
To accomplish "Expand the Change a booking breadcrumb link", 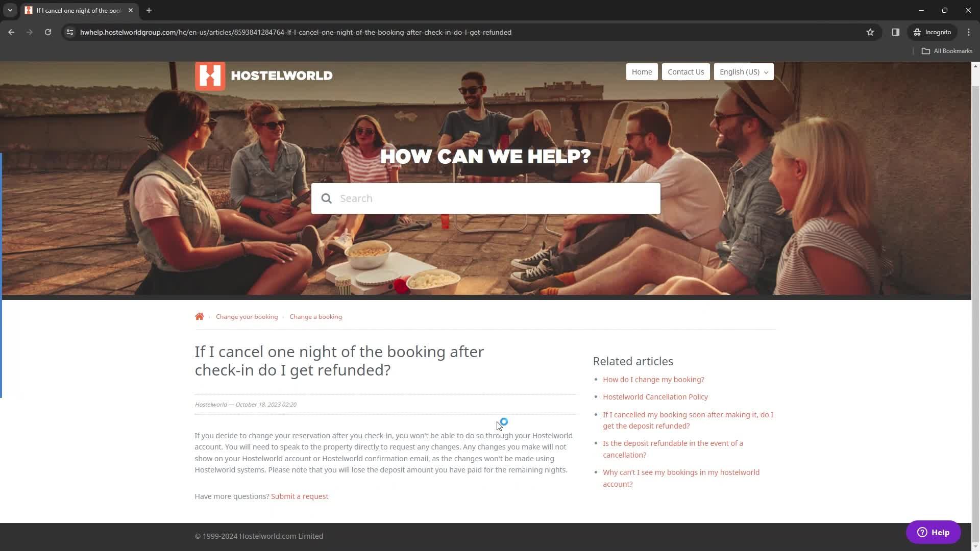I will 315,316.
